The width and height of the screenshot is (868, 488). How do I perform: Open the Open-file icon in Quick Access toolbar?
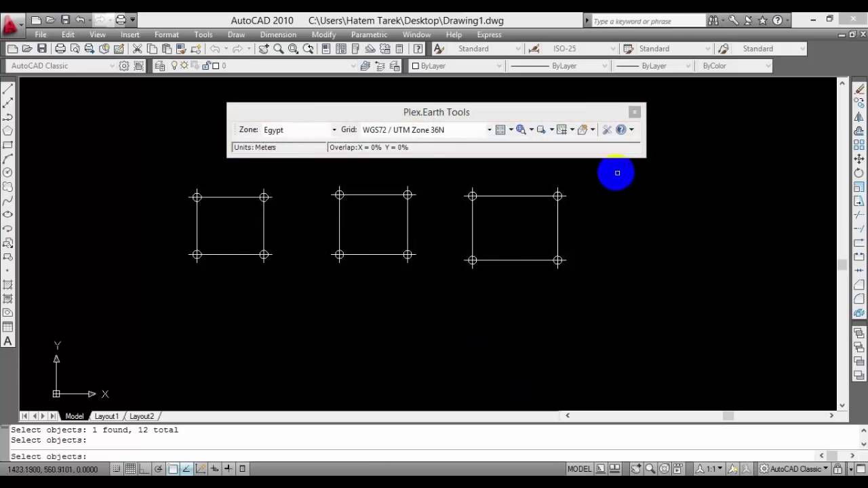pos(51,20)
